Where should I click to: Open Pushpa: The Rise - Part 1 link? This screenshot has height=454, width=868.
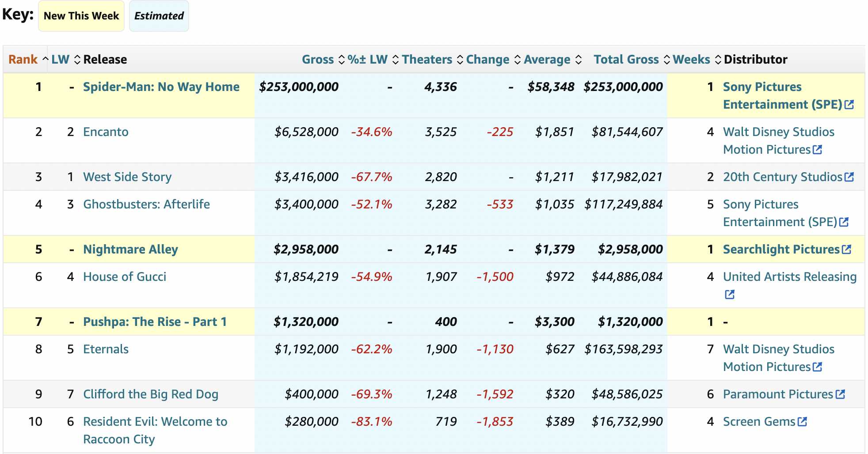[155, 322]
